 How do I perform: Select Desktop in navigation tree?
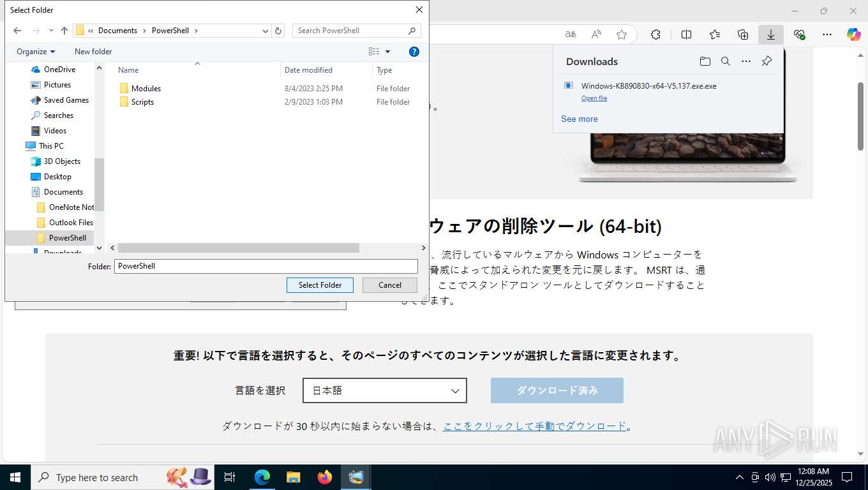(x=57, y=177)
